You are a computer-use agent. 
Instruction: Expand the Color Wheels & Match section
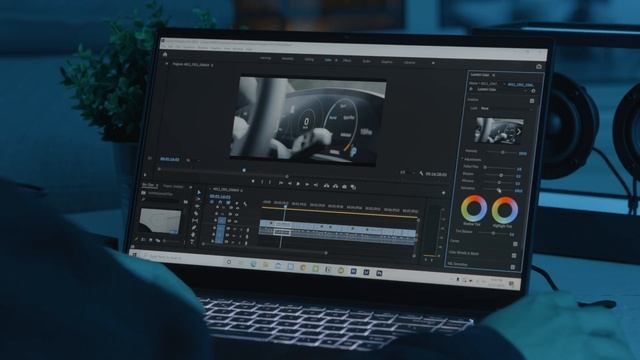pos(464,253)
